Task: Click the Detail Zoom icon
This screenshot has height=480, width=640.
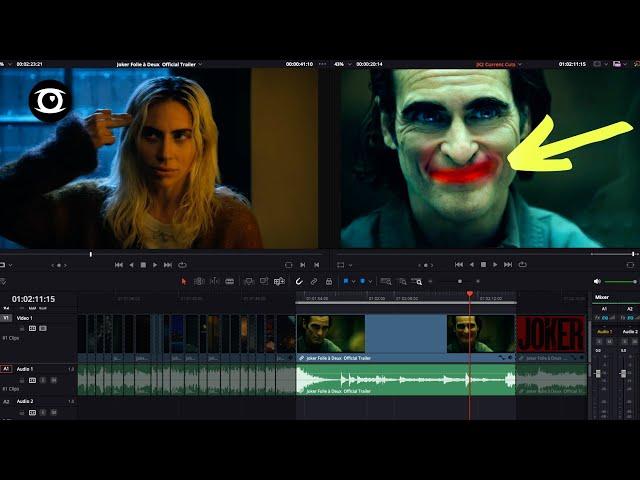Action: [x=402, y=281]
